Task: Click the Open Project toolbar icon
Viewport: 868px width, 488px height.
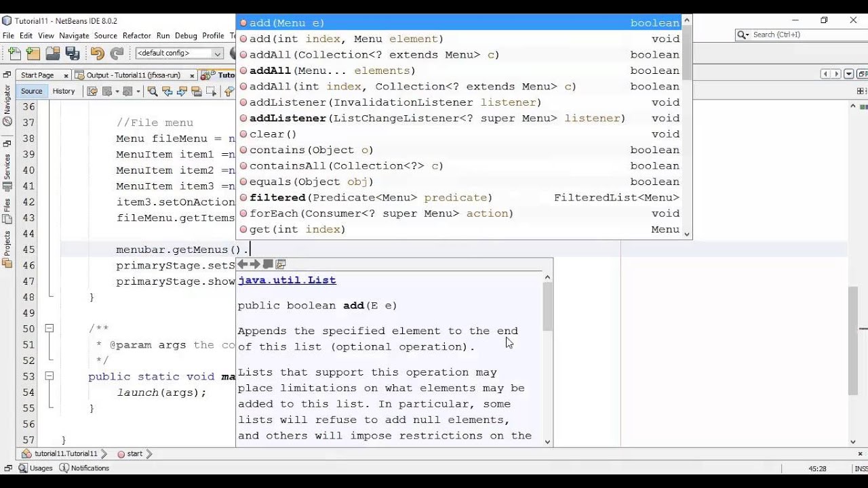Action: tap(53, 54)
